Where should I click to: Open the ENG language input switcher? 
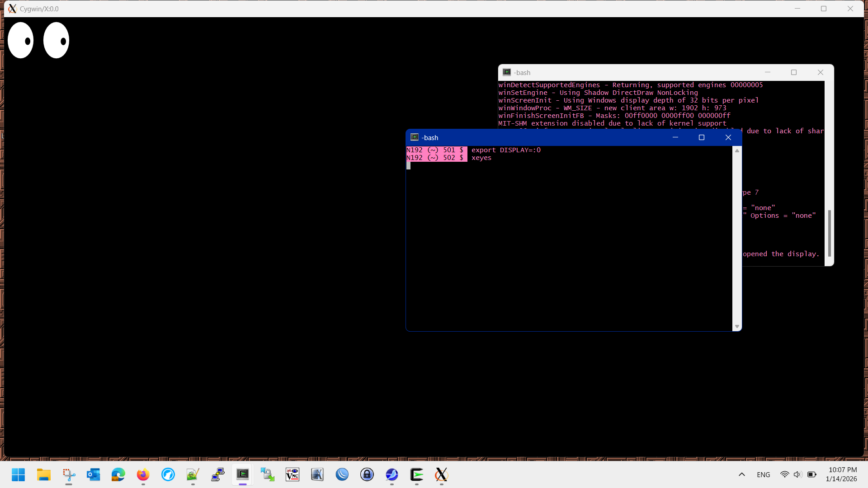pos(763,474)
